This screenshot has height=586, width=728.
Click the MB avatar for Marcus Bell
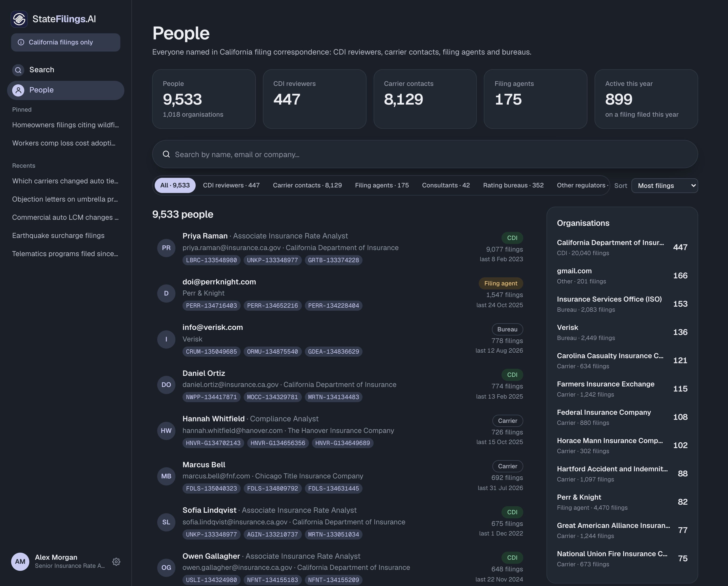pyautogui.click(x=166, y=476)
